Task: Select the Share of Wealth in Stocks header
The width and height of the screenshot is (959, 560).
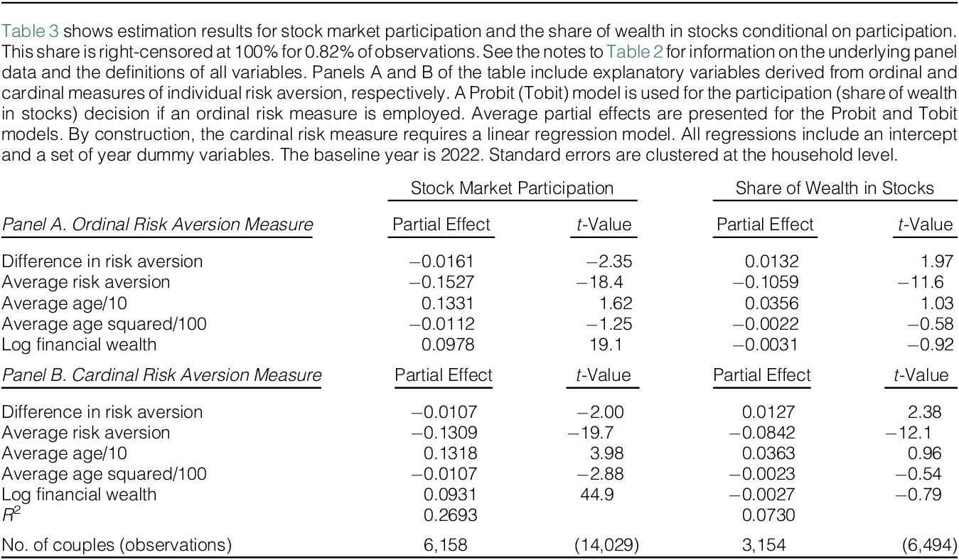Action: (835, 188)
